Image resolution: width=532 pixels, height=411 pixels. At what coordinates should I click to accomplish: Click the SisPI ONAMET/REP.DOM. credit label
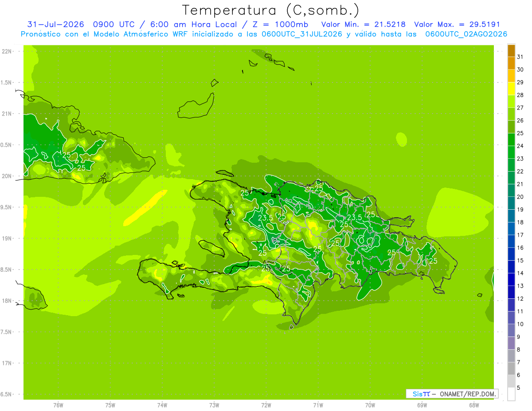coord(452,394)
